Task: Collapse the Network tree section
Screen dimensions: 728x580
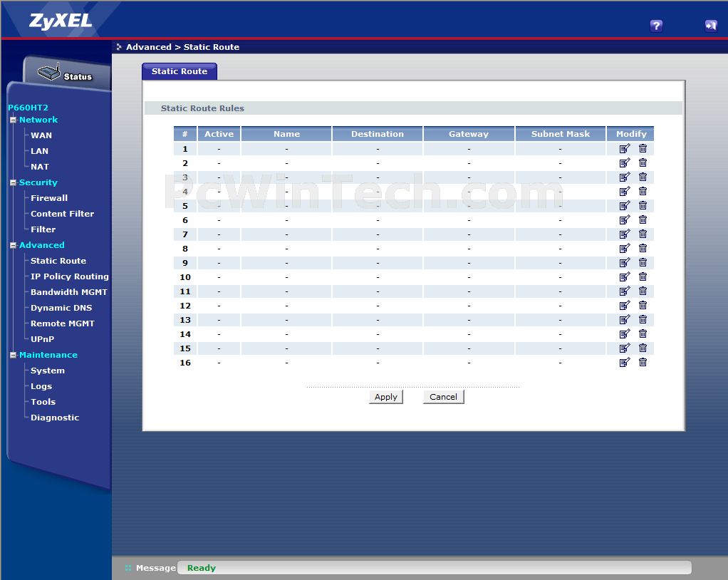Action: (13, 120)
